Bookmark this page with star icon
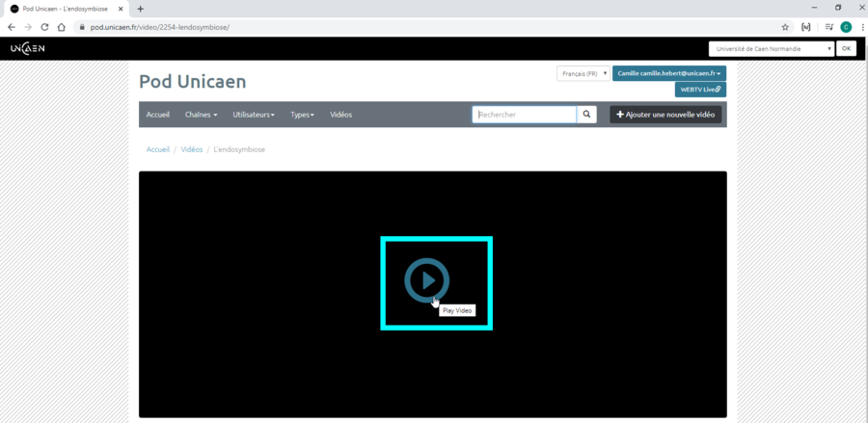This screenshot has height=423, width=868. coord(785,27)
